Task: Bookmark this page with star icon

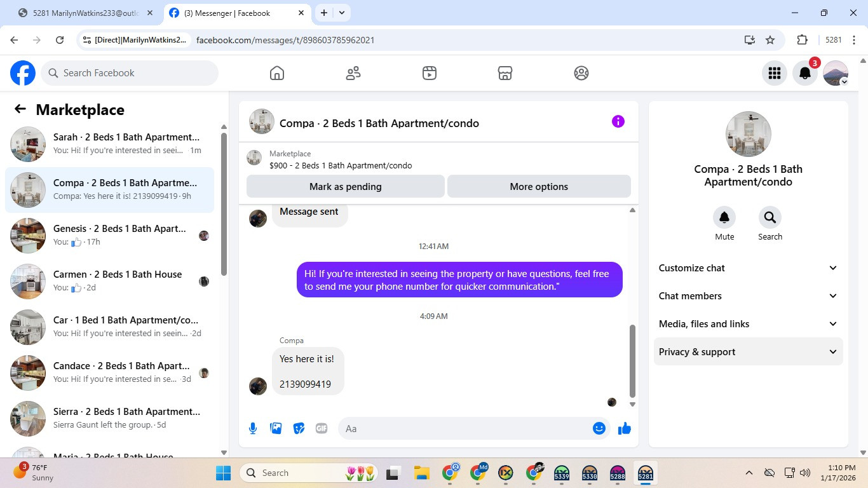Action: [770, 40]
